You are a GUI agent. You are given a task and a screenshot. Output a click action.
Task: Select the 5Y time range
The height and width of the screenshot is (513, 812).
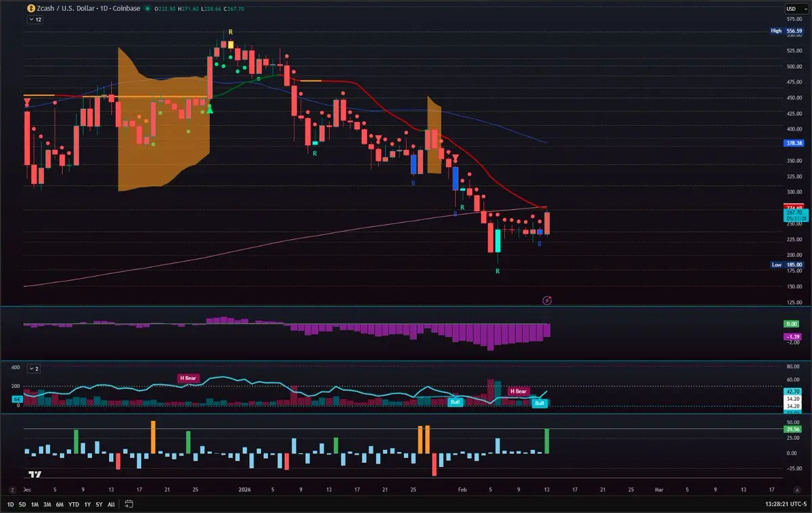click(x=99, y=504)
